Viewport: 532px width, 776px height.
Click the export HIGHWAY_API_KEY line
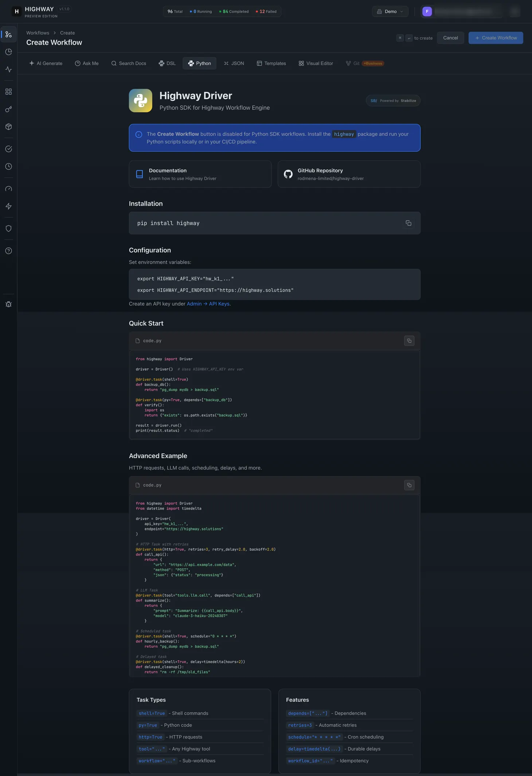tap(185, 279)
